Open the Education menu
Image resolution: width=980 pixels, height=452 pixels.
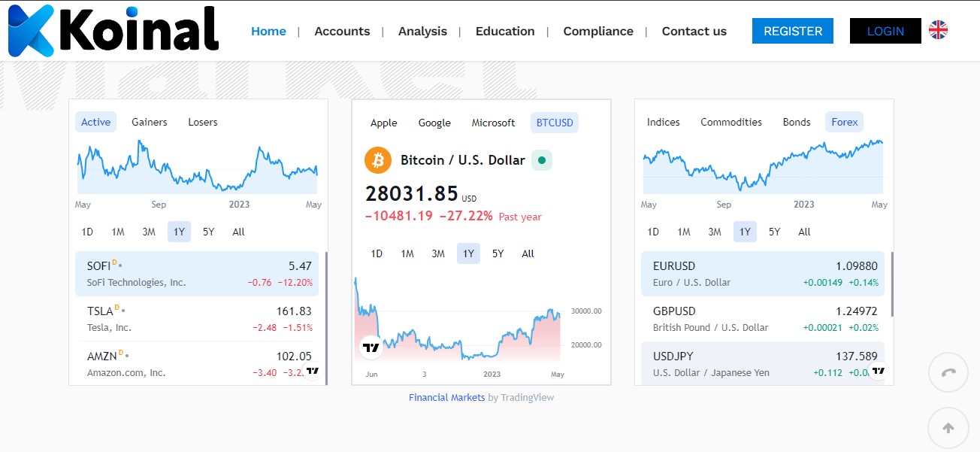tap(505, 31)
